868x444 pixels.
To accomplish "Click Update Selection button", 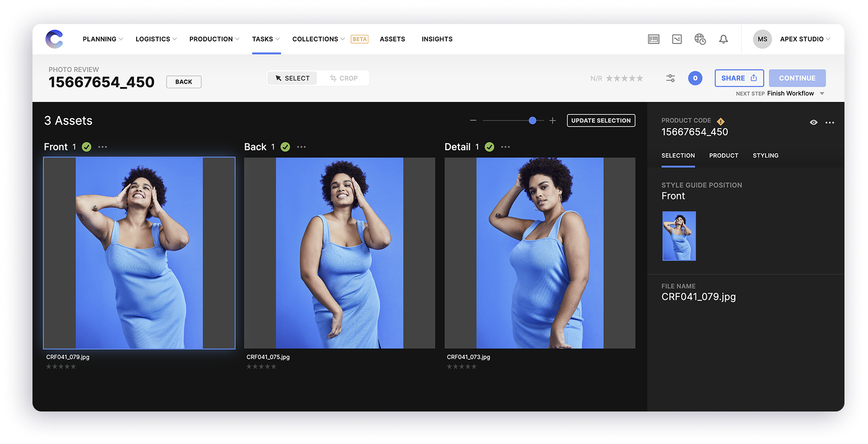I will (601, 121).
